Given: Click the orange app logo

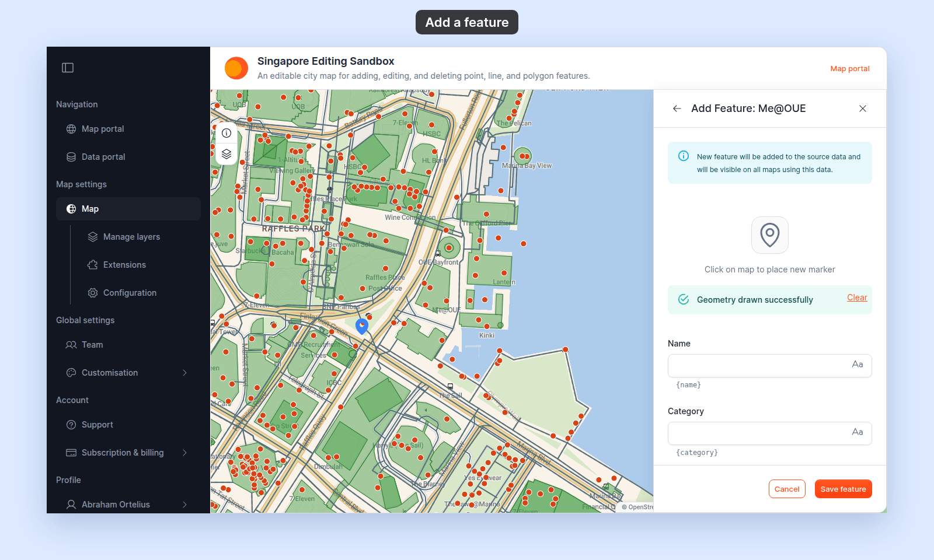Looking at the screenshot, I should click(236, 68).
